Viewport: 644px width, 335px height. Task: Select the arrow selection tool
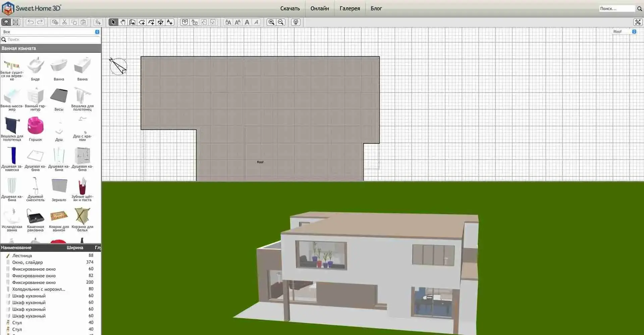coord(113,22)
